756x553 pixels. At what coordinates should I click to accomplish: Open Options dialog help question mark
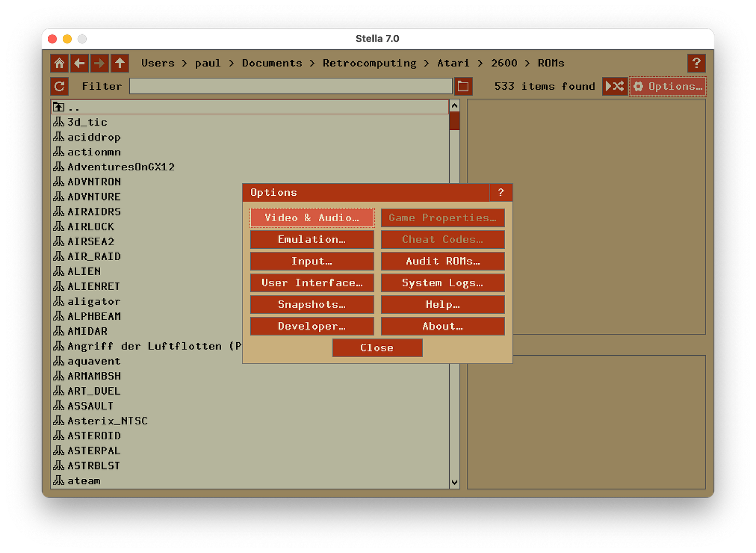501,192
